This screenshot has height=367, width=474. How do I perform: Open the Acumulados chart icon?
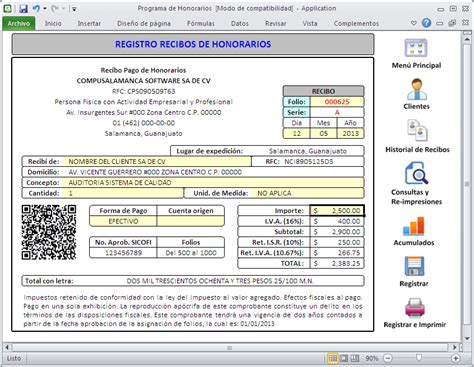pyautogui.click(x=414, y=226)
